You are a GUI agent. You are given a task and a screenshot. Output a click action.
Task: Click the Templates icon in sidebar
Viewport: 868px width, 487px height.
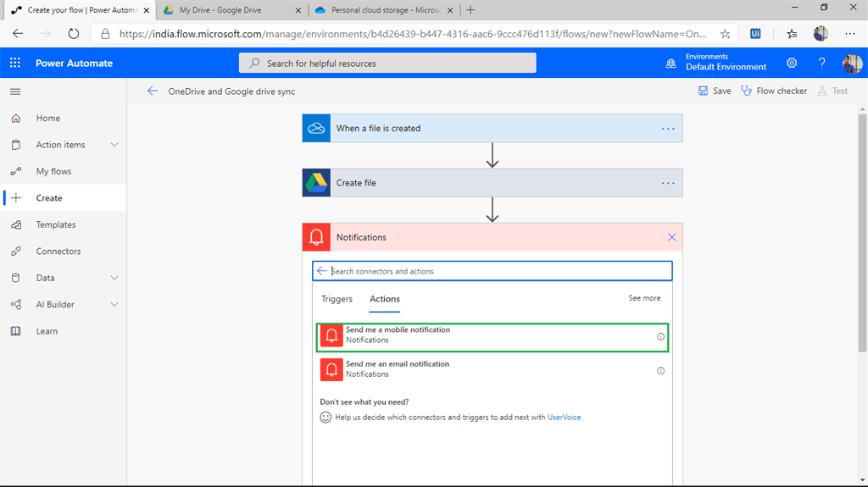[x=16, y=224]
